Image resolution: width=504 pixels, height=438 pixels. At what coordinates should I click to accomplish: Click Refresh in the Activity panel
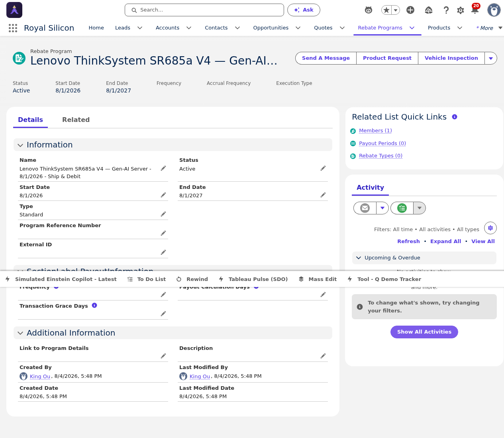click(x=408, y=242)
